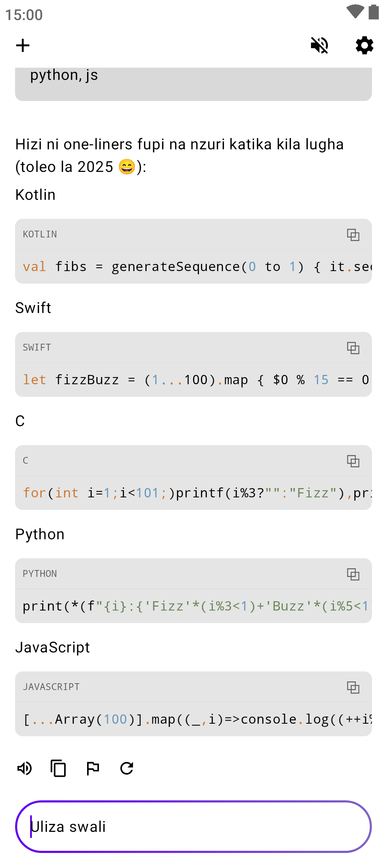This screenshot has height=868, width=387.
Task: Tap the Wi-Fi status bar icon
Action: (355, 11)
